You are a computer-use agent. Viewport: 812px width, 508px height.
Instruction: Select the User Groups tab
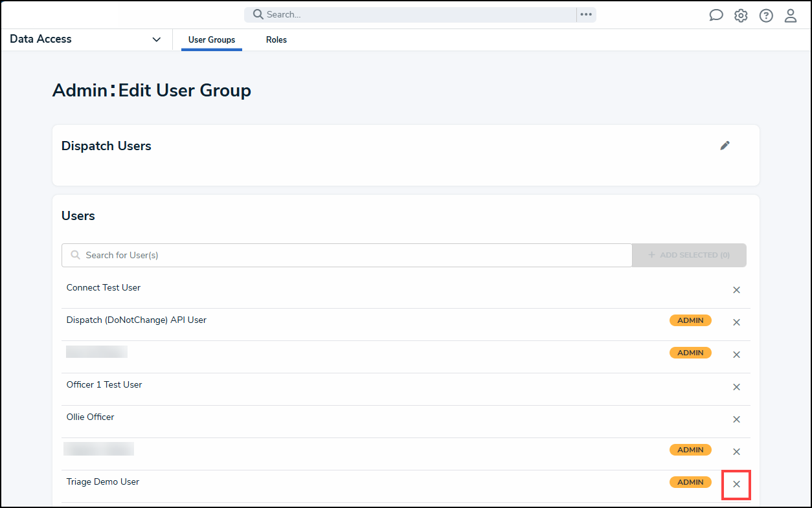(x=212, y=40)
